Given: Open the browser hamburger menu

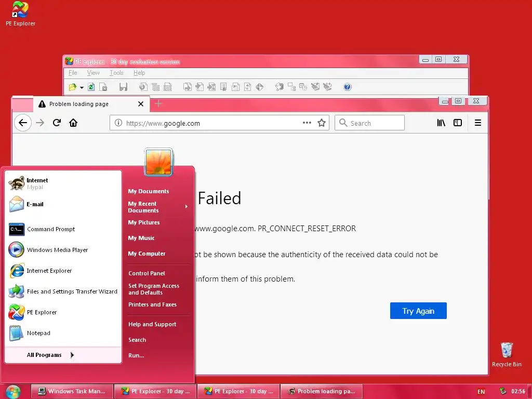Looking at the screenshot, I should pos(478,123).
